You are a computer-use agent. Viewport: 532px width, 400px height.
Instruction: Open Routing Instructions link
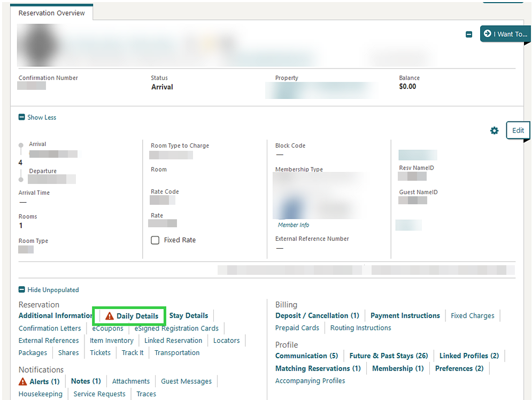coord(361,328)
